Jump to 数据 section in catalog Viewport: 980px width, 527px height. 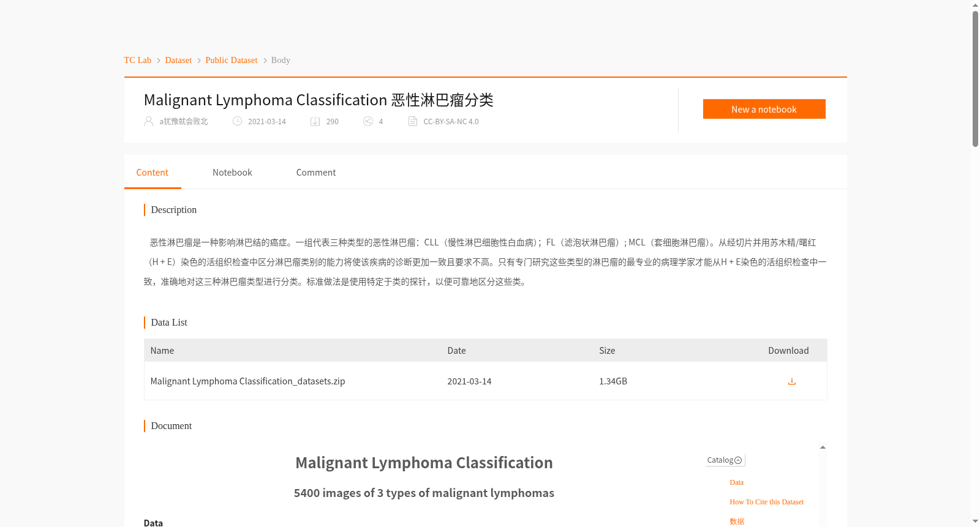click(x=737, y=521)
